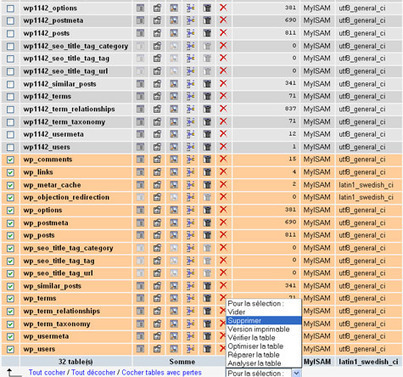Click the 'Somme' footer label
The width and height of the screenshot is (403, 377).
pyautogui.click(x=182, y=362)
